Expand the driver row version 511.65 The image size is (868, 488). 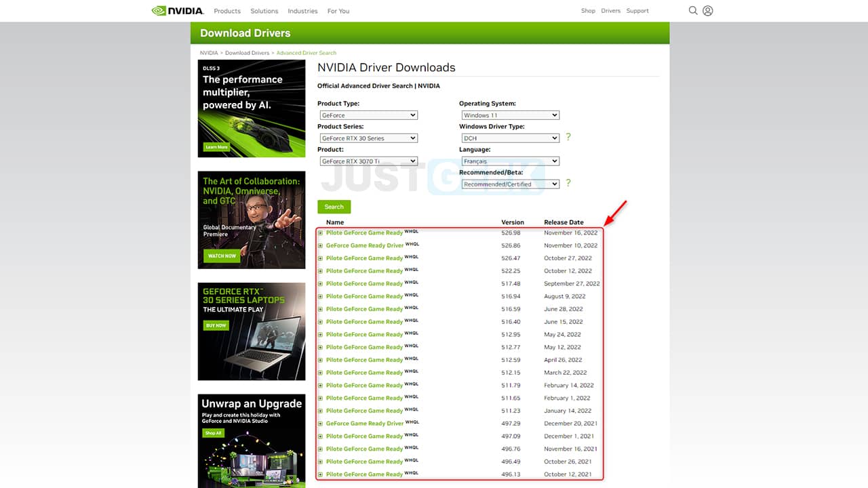pos(321,399)
